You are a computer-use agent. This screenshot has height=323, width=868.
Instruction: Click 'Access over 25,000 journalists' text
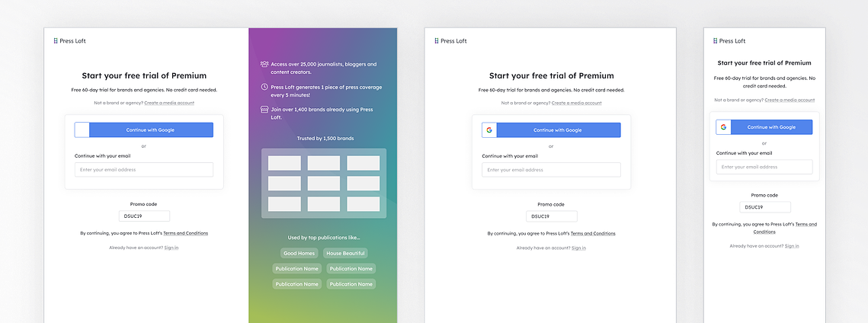(x=324, y=68)
